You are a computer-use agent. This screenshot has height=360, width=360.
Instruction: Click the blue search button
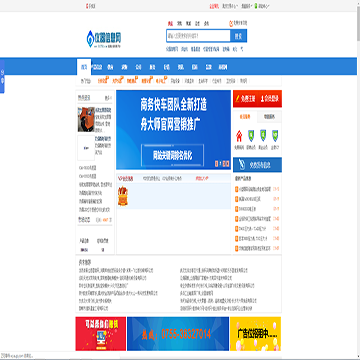pos(239,36)
